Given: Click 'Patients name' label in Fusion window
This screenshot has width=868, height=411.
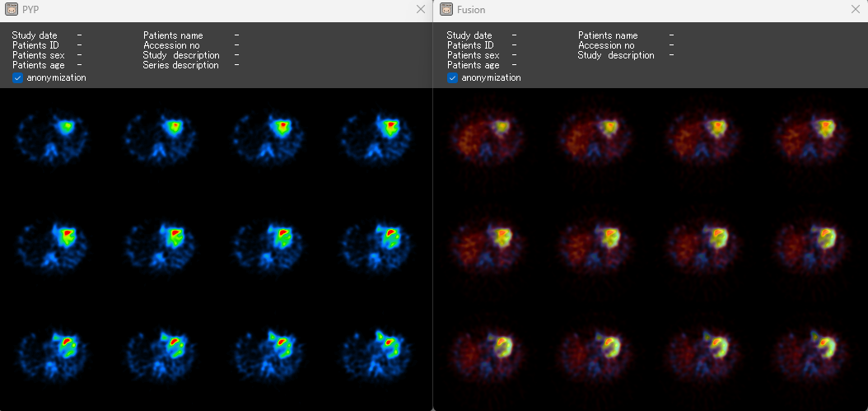Looking at the screenshot, I should click(x=608, y=35).
